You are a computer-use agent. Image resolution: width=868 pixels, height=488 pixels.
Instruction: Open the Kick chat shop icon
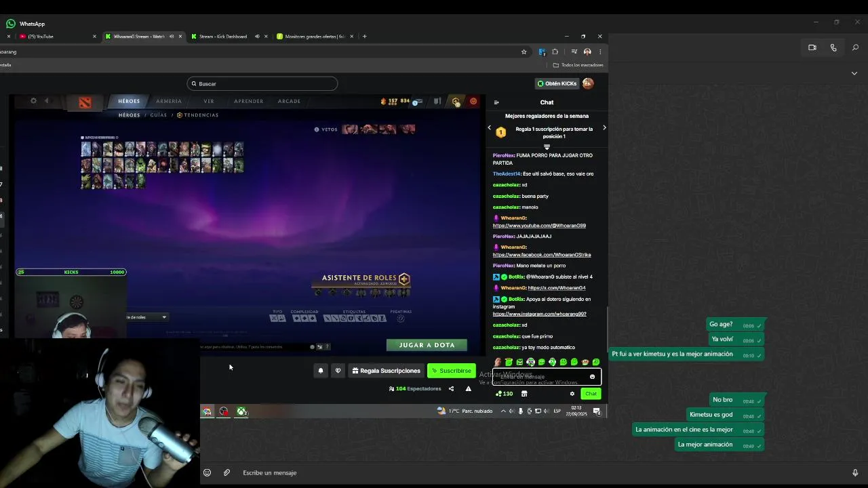(524, 394)
